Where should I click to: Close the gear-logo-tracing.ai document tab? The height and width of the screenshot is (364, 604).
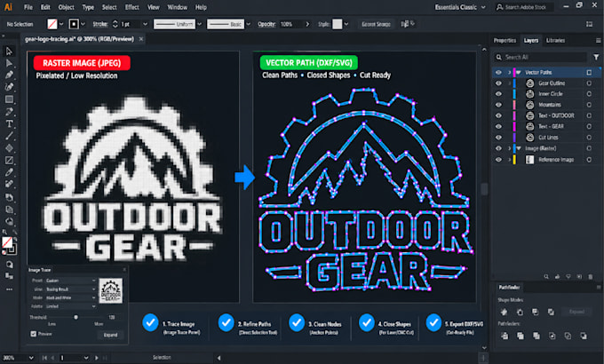(141, 39)
